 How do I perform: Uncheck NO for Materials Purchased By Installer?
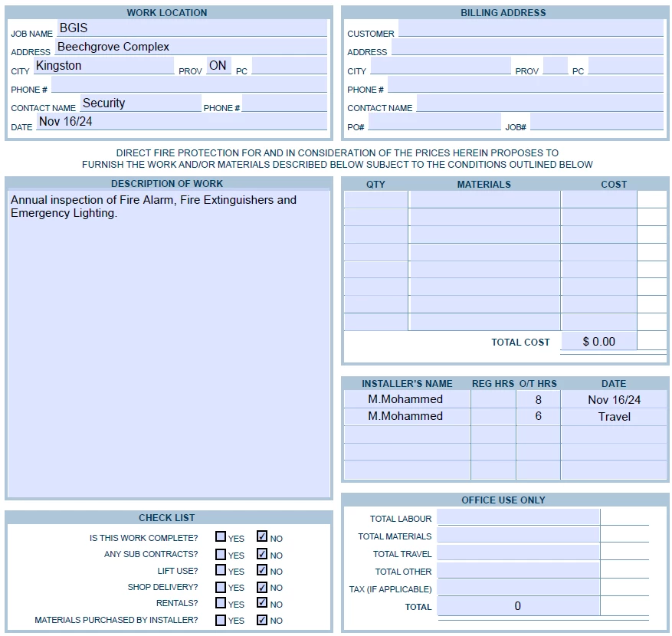click(262, 620)
